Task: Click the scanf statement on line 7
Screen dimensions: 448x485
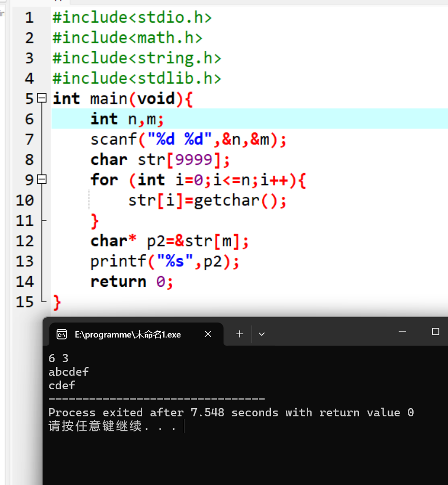Action: pos(188,139)
